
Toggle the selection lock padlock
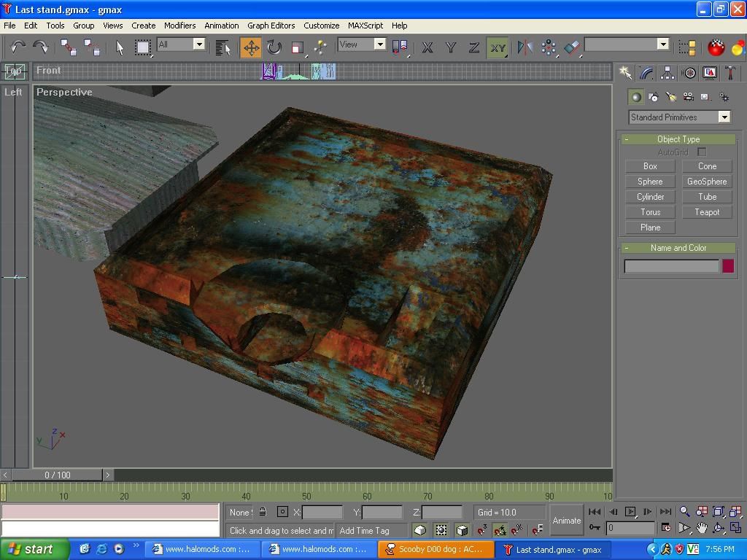tap(263, 512)
